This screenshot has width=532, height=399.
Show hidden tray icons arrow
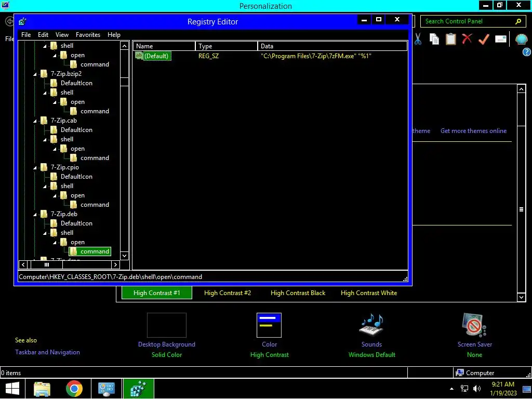click(451, 389)
